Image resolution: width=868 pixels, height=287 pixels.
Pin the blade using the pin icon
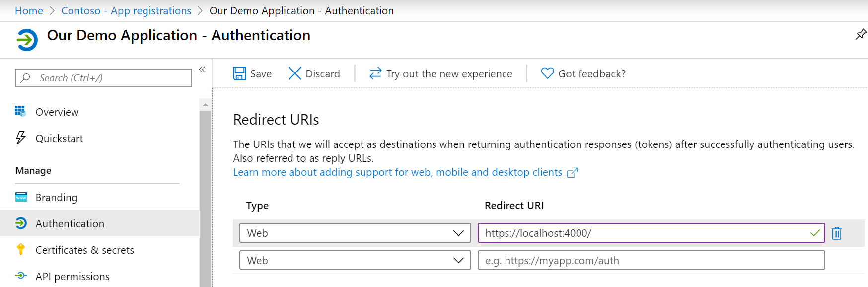861,34
